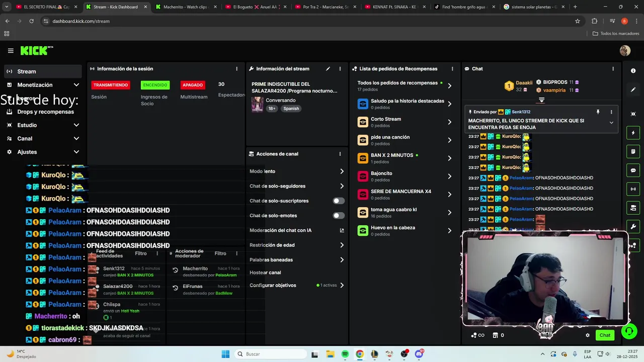This screenshot has width=644, height=362.
Task: Open Lista de pedidos de Recompensas options
Action: tap(452, 69)
